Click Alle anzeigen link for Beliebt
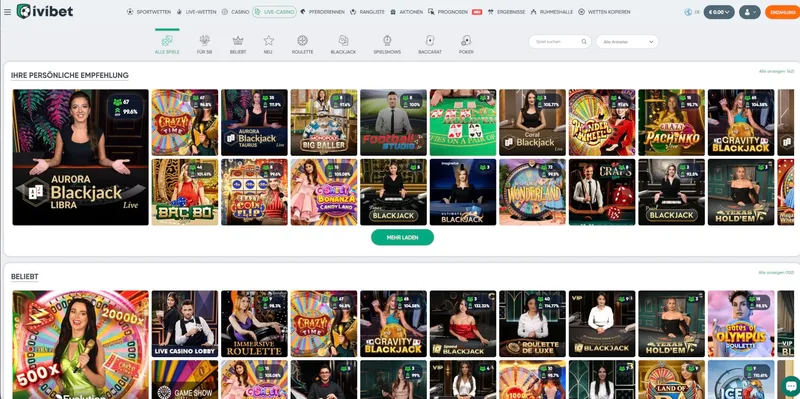Image resolution: width=800 pixels, height=399 pixels. coord(776,273)
